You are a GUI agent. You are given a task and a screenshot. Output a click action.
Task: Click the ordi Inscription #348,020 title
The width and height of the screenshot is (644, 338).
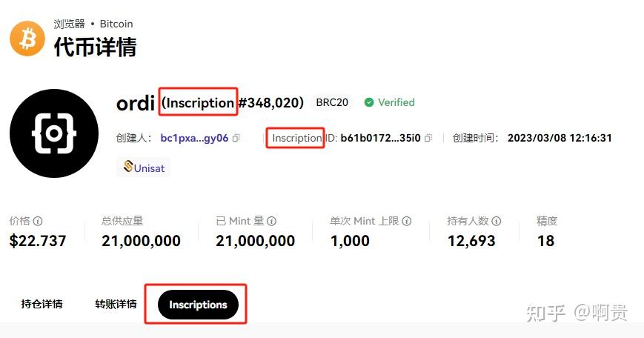(210, 103)
